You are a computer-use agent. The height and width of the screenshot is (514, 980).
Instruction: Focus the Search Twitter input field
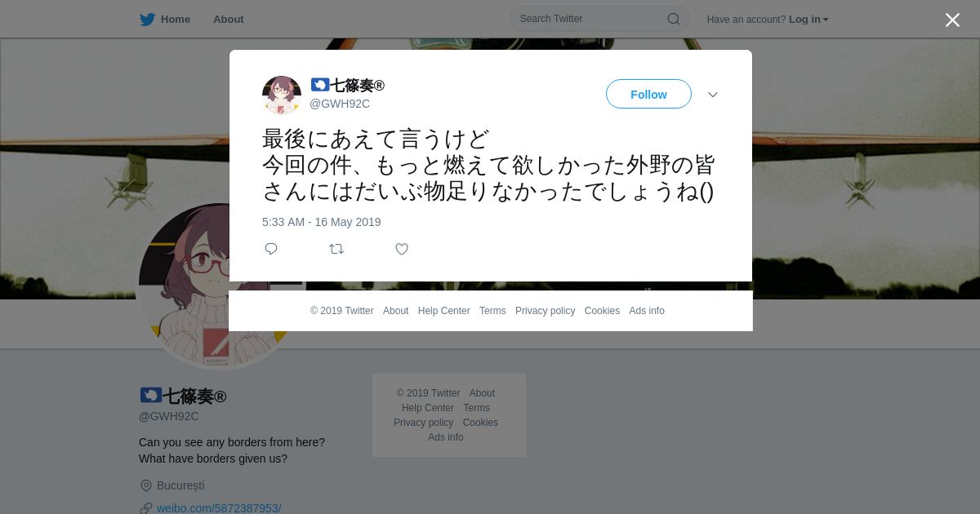click(x=591, y=19)
